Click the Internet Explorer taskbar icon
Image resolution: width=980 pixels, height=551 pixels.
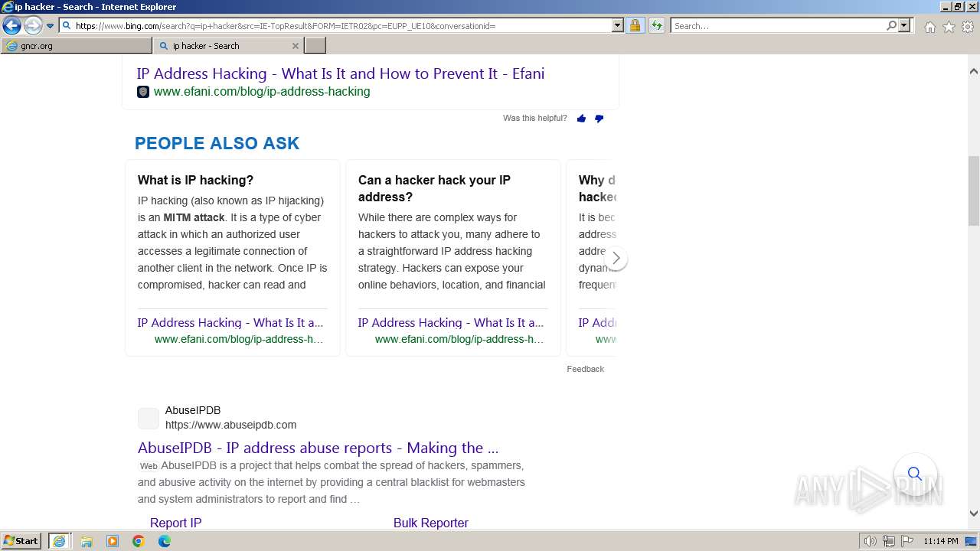(x=60, y=541)
